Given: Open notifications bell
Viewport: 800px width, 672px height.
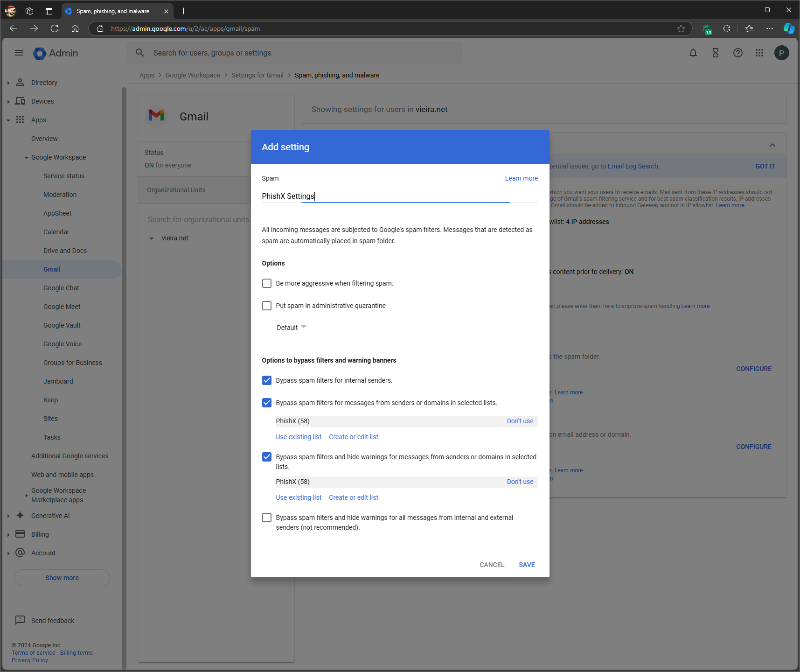Looking at the screenshot, I should pos(693,53).
